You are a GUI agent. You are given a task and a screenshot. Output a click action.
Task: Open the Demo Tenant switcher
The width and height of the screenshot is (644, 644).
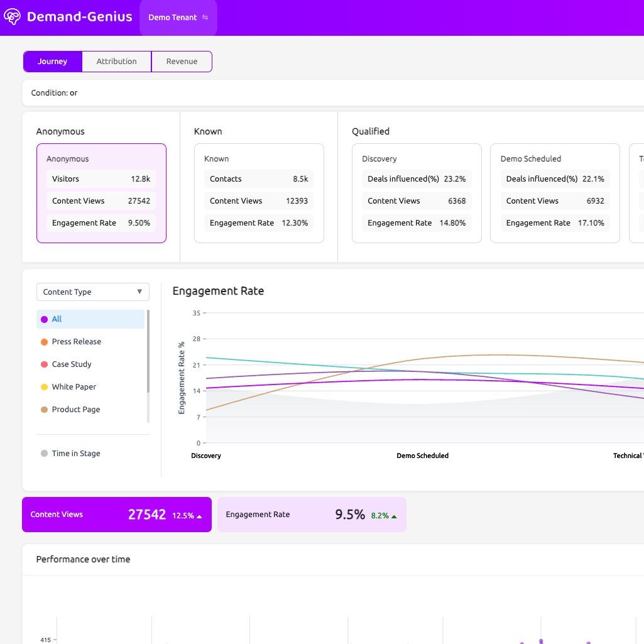[x=178, y=18]
